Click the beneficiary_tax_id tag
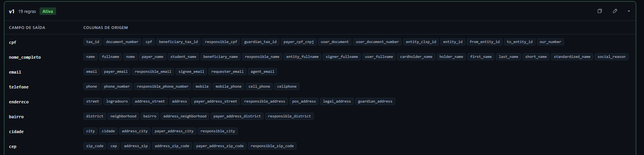The height and width of the screenshot is (155, 644). (178, 42)
